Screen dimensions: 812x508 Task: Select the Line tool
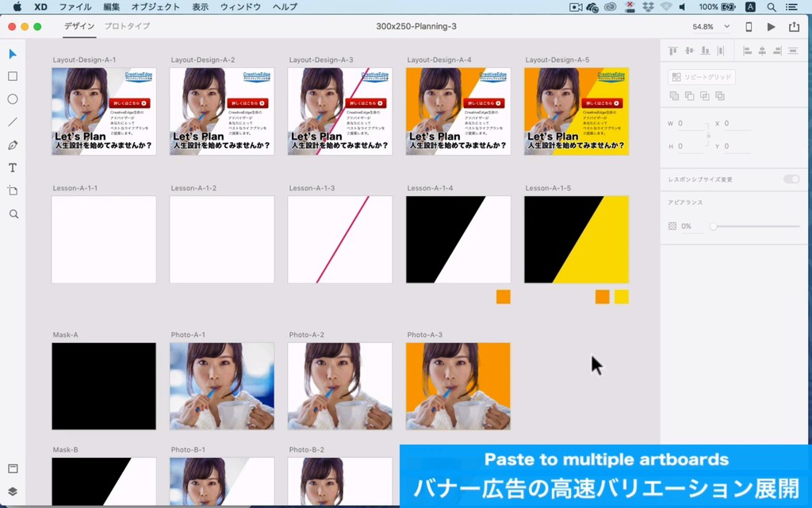(13, 122)
